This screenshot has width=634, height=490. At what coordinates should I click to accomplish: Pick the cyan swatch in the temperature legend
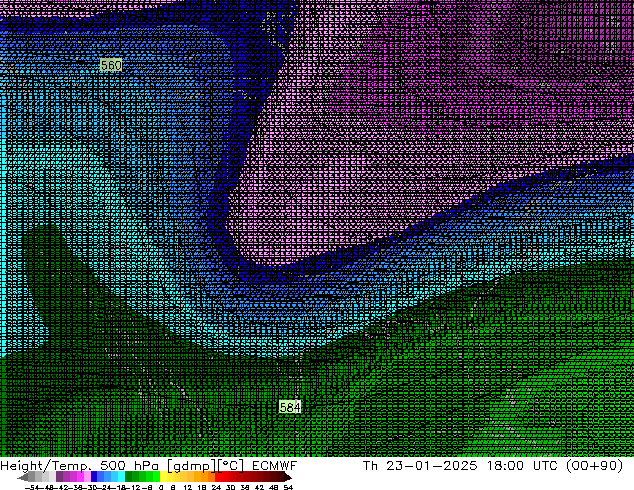point(121,477)
